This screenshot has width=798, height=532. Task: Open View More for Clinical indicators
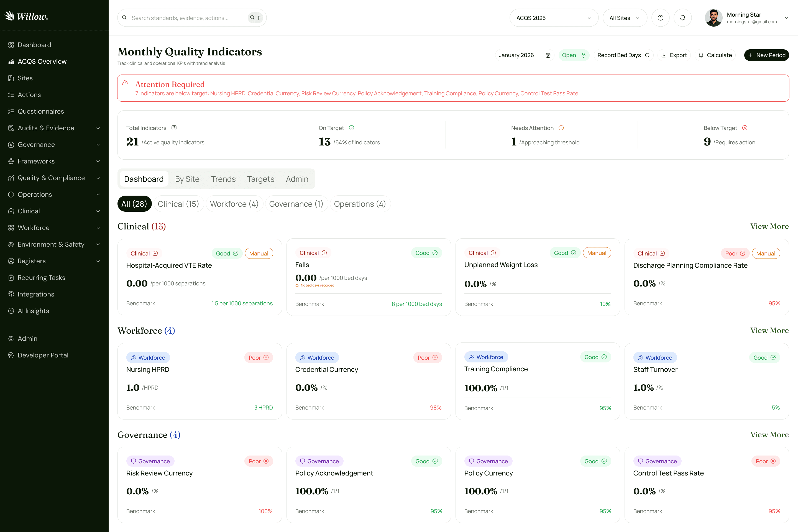pos(768,226)
